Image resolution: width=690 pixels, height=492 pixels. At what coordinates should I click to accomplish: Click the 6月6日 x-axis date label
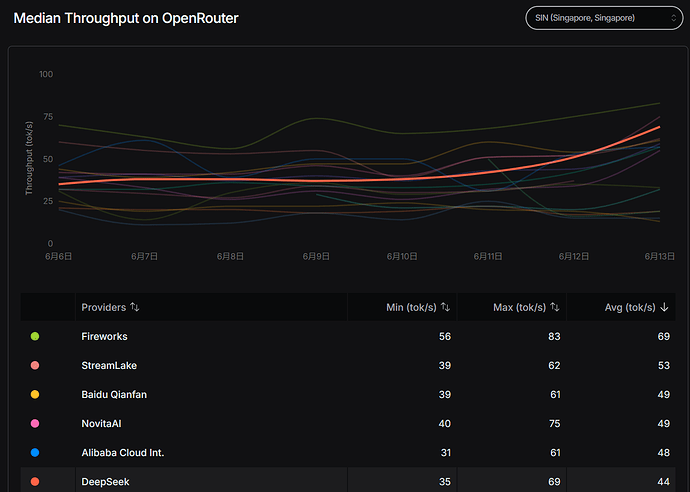59,256
